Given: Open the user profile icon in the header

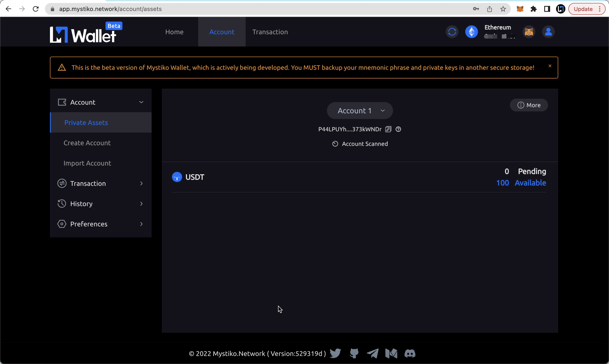Looking at the screenshot, I should tap(548, 32).
